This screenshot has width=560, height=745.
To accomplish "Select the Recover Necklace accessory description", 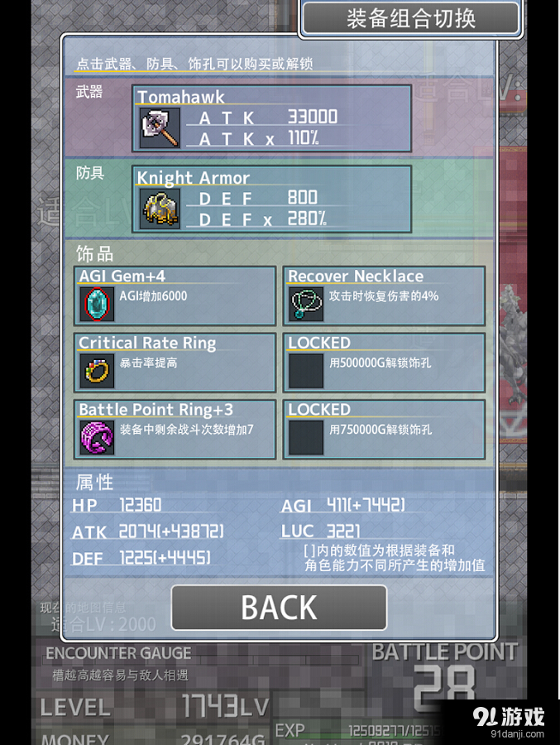I will [x=384, y=296].
